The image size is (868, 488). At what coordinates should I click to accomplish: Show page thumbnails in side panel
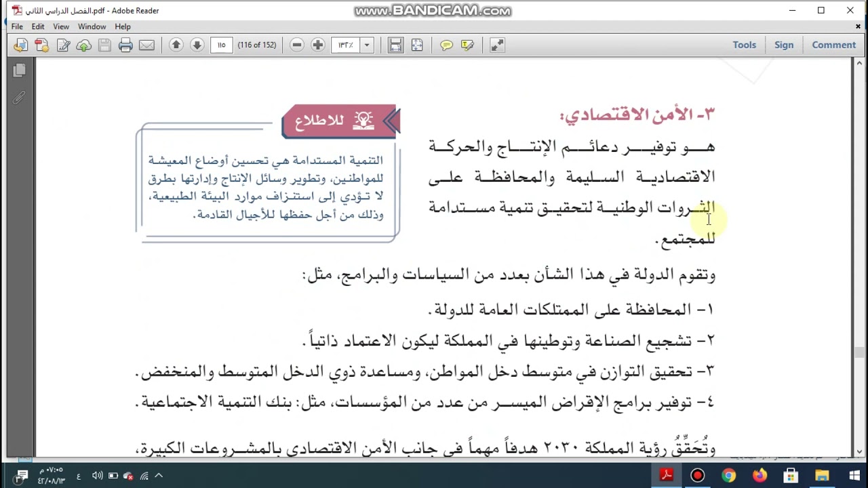tap(19, 70)
